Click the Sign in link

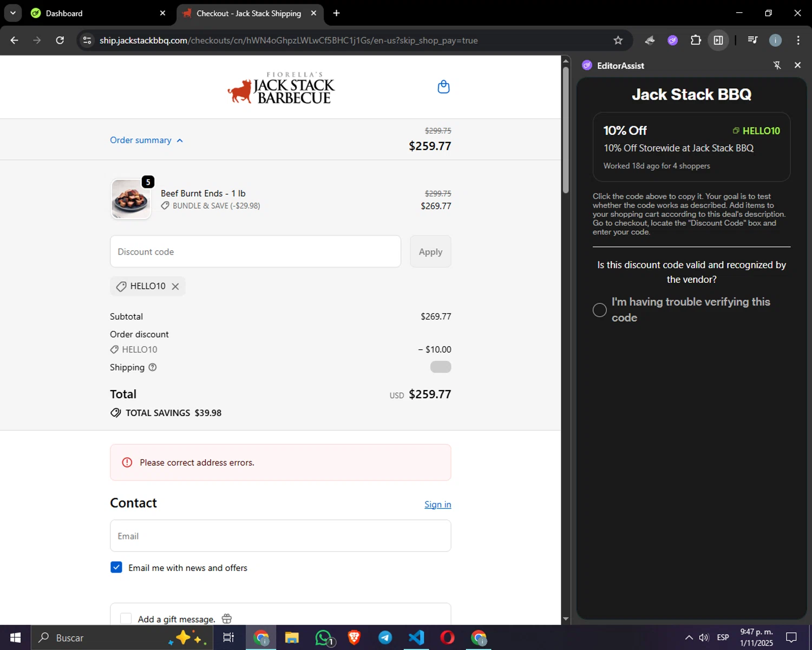pyautogui.click(x=437, y=504)
